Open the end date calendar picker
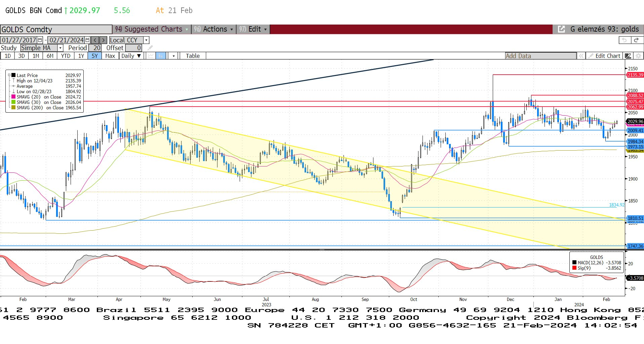 [x=87, y=40]
